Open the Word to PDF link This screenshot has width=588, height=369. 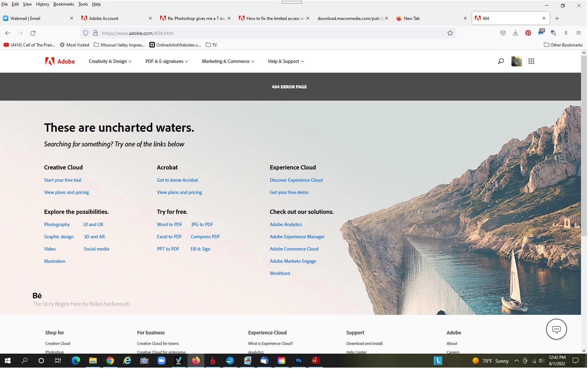pos(170,225)
